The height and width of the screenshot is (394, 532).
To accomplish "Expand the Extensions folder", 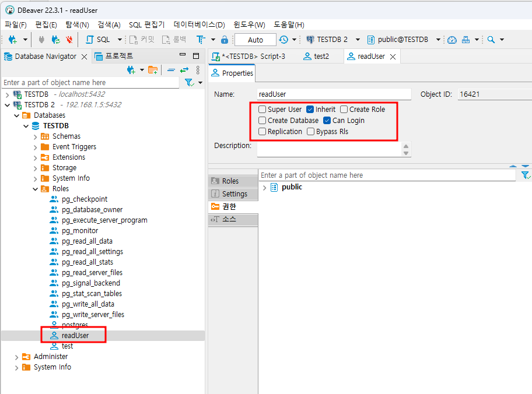I will 35,158.
